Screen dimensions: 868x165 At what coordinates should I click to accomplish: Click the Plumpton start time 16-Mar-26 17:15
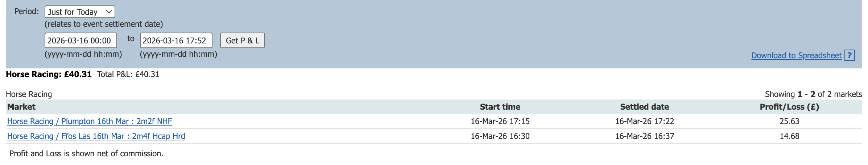tap(500, 121)
